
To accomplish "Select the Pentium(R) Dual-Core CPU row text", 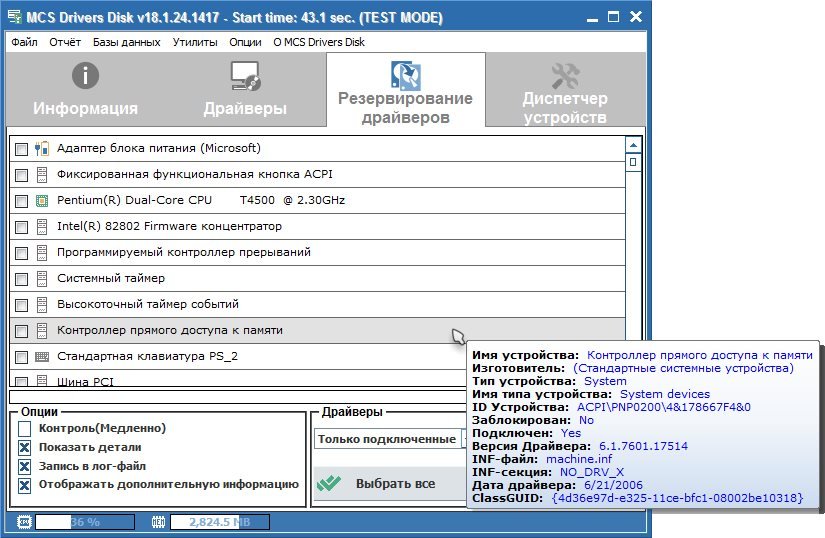I will point(201,200).
